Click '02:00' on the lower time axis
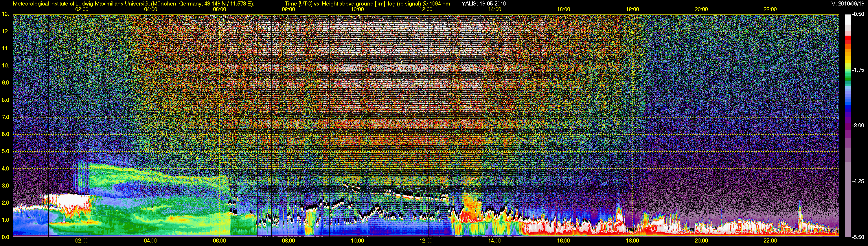The image size is (868, 246). click(82, 241)
